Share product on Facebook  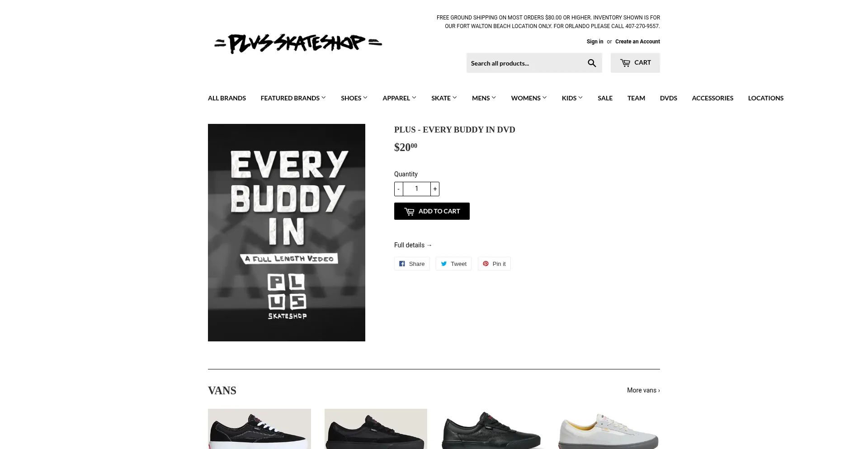pos(412,264)
